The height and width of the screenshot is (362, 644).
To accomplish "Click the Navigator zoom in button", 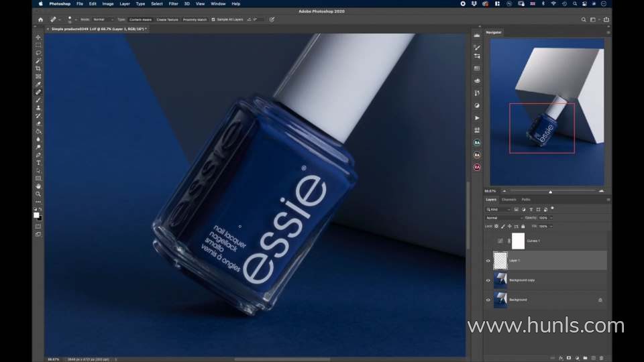I will pos(601,191).
